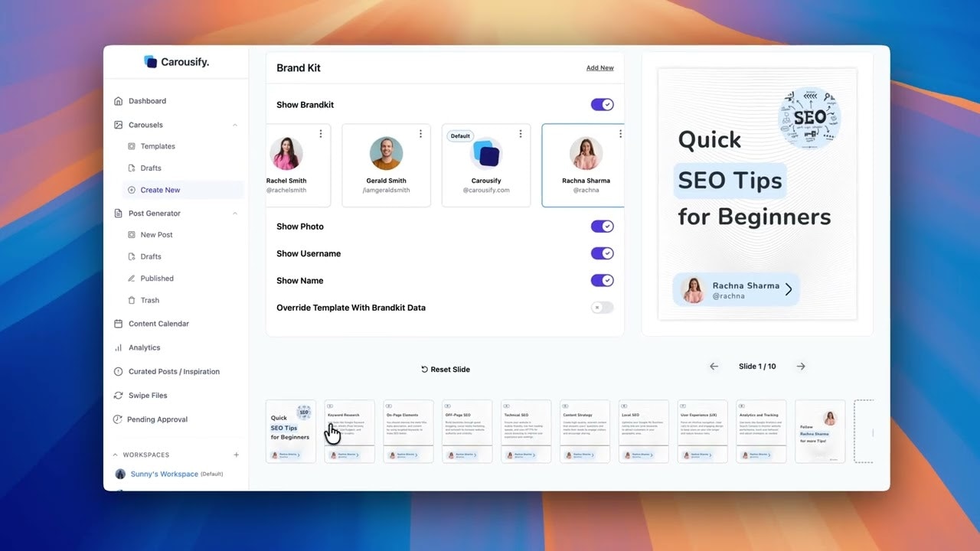This screenshot has width=980, height=551.
Task: Open Curated Posts / Inspiration page
Action: pyautogui.click(x=174, y=372)
